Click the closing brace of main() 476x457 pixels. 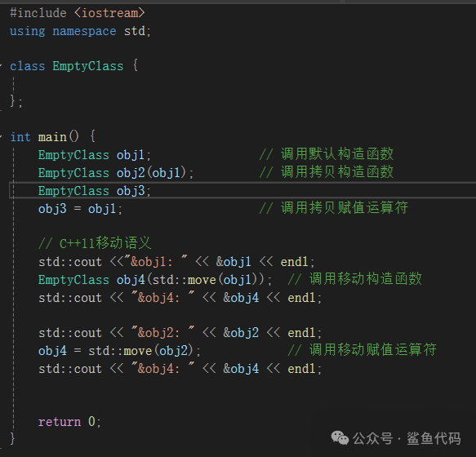coord(12,439)
